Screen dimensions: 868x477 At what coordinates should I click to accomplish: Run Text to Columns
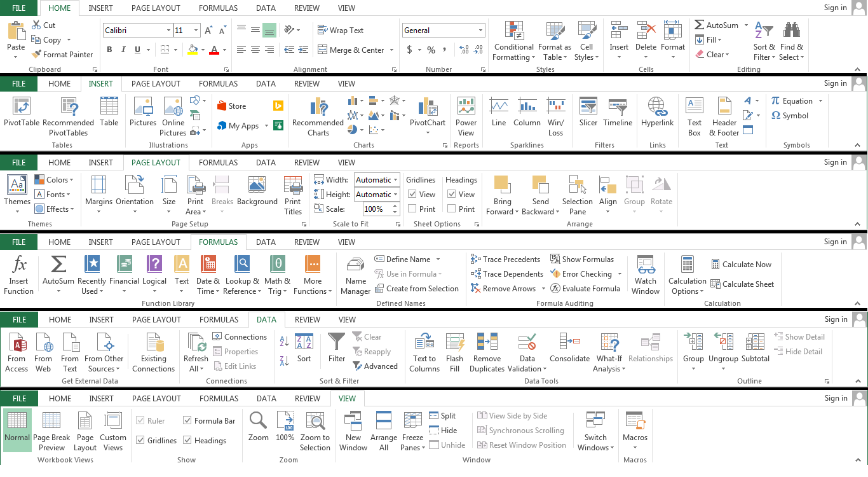pyautogui.click(x=424, y=352)
